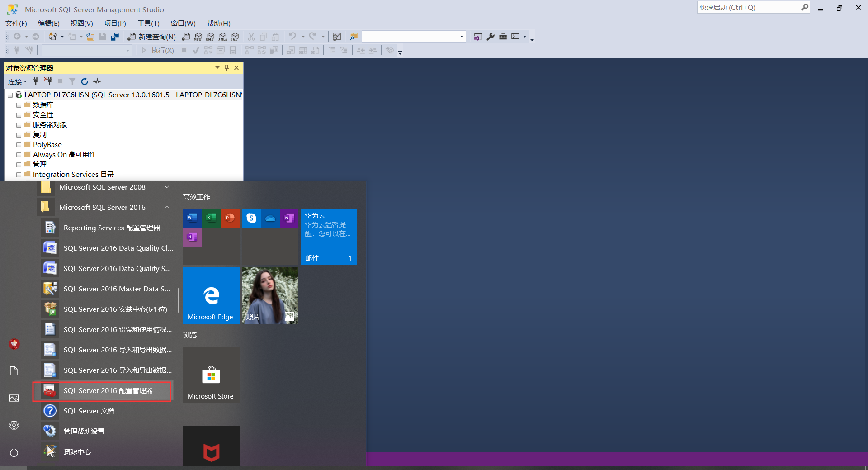868x470 pixels.
Task: Open the 窗口(W) menu
Action: pyautogui.click(x=183, y=23)
